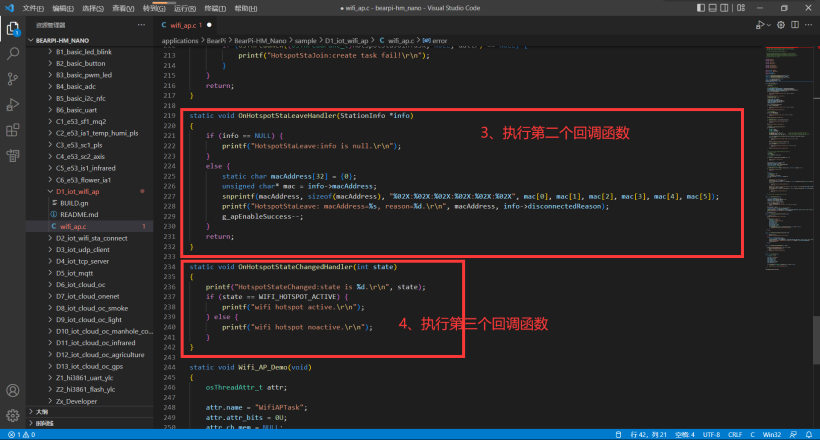Image resolution: width=820 pixels, height=440 pixels.
Task: Open README.md in the file explorer
Action: point(77,214)
